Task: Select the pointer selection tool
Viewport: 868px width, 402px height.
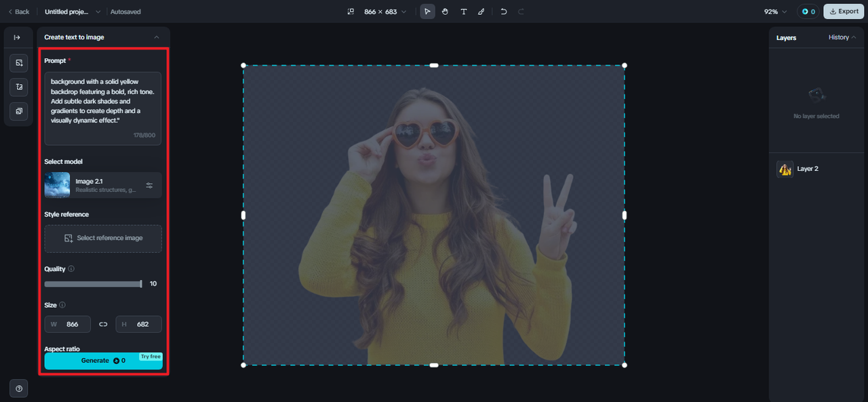Action: (x=427, y=12)
